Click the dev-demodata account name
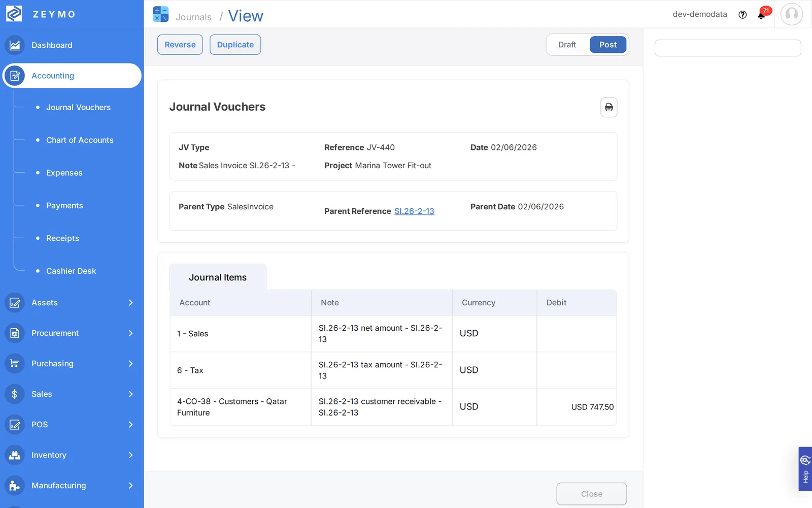812x508 pixels. pos(699,14)
